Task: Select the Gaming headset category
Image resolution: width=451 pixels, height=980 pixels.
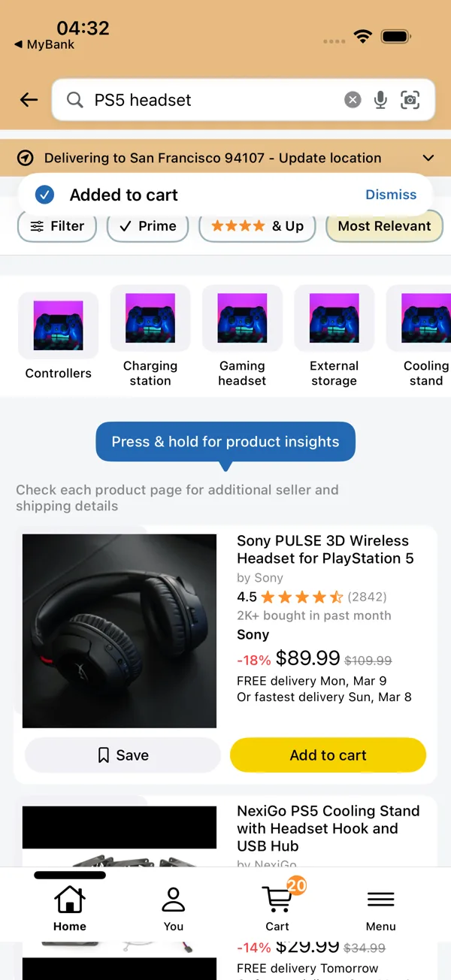Action: (242, 336)
